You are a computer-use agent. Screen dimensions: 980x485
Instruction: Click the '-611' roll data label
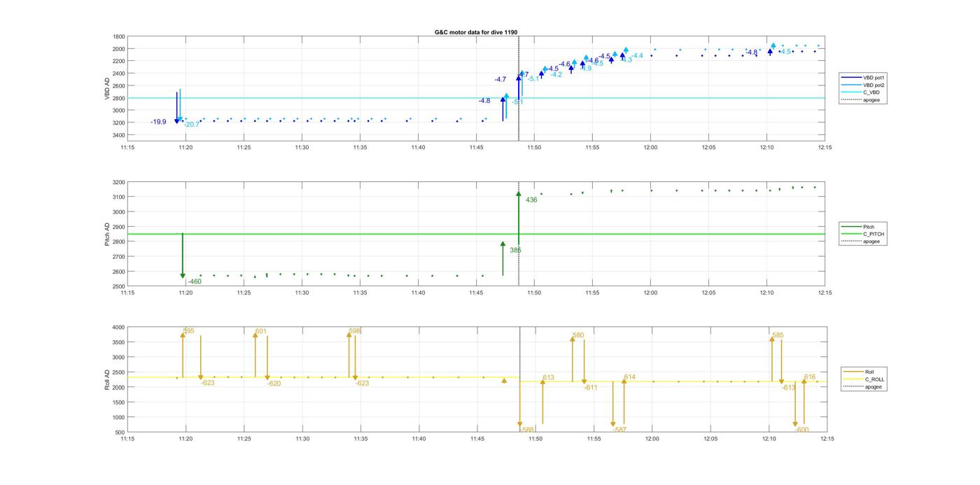point(590,387)
